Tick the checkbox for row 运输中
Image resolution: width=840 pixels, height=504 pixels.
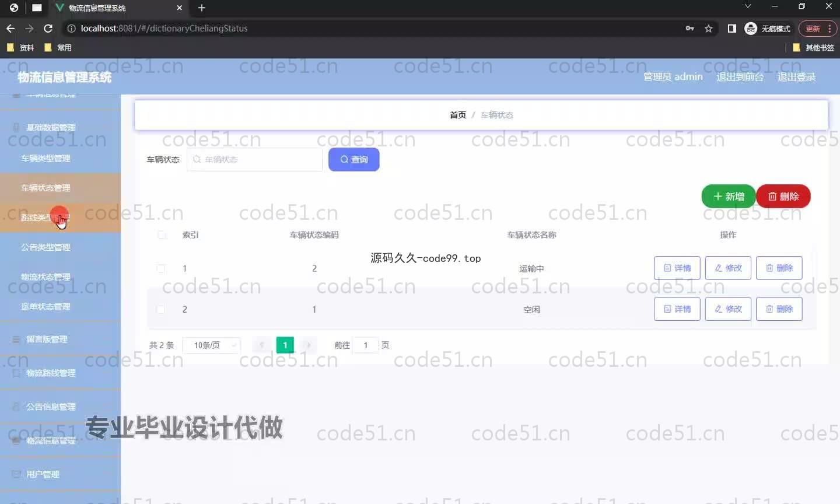pos(161,268)
